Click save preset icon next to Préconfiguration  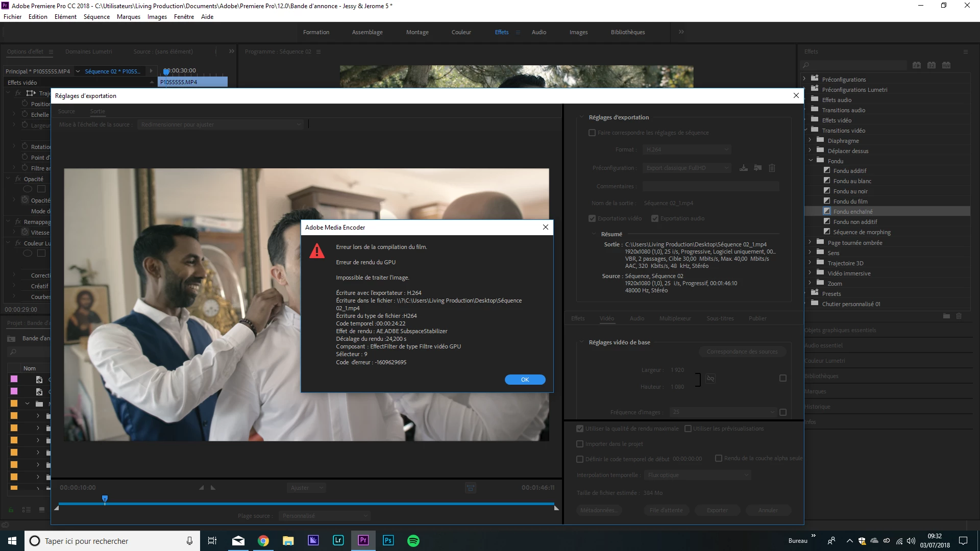pos(744,168)
